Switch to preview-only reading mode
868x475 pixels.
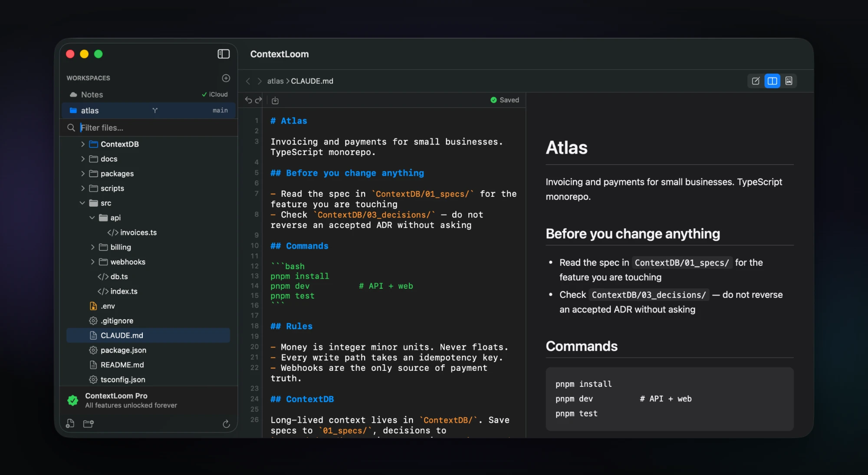pyautogui.click(x=789, y=81)
